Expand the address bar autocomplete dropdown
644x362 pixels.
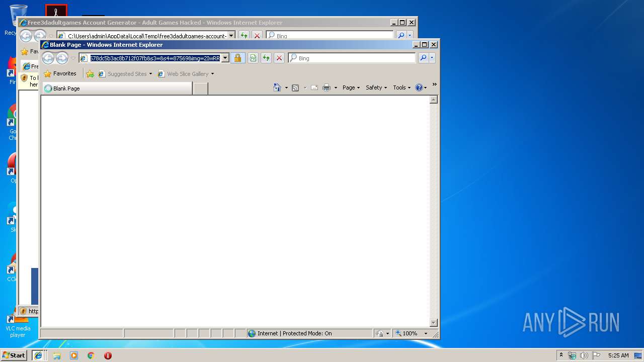225,58
